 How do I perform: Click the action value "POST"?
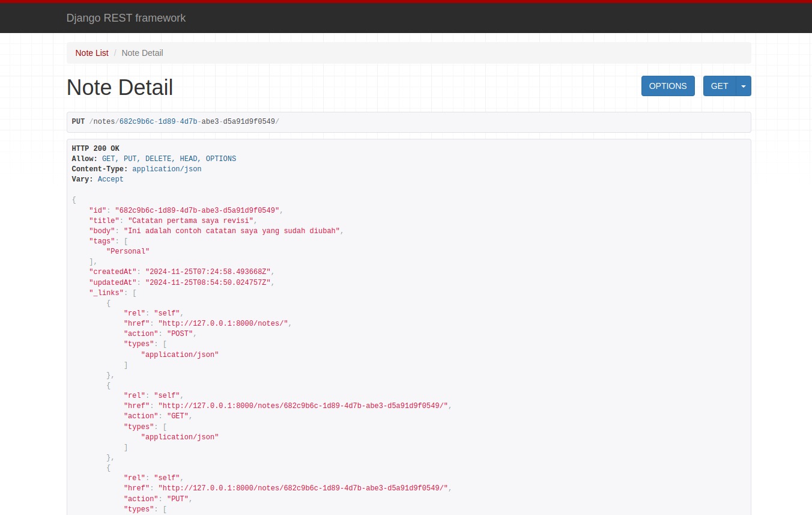click(x=180, y=334)
